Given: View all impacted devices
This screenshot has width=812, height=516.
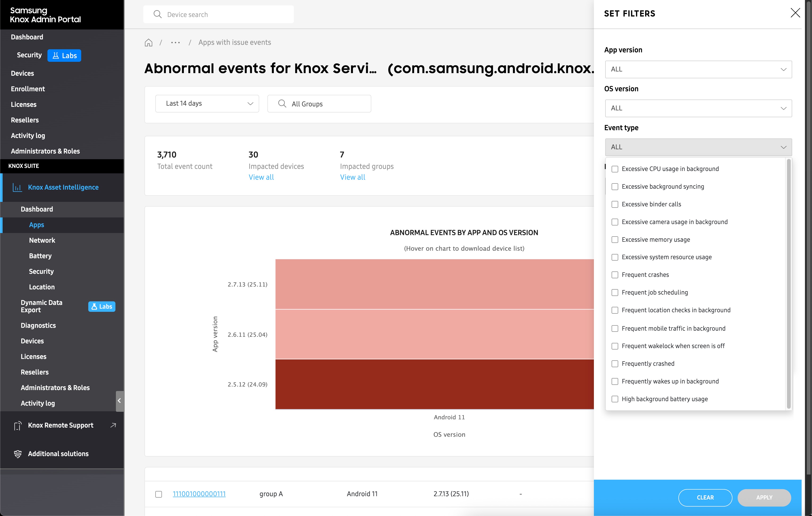Looking at the screenshot, I should [261, 177].
